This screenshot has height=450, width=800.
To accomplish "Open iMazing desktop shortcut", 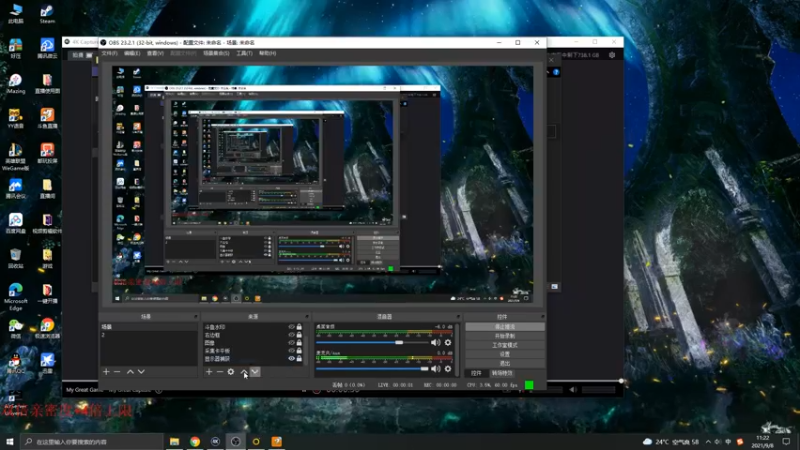I will (15, 84).
